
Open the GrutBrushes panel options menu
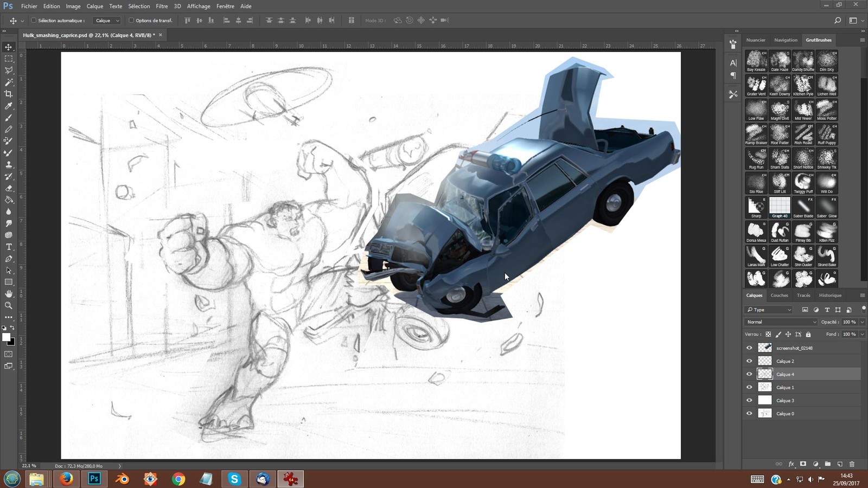coord(862,40)
